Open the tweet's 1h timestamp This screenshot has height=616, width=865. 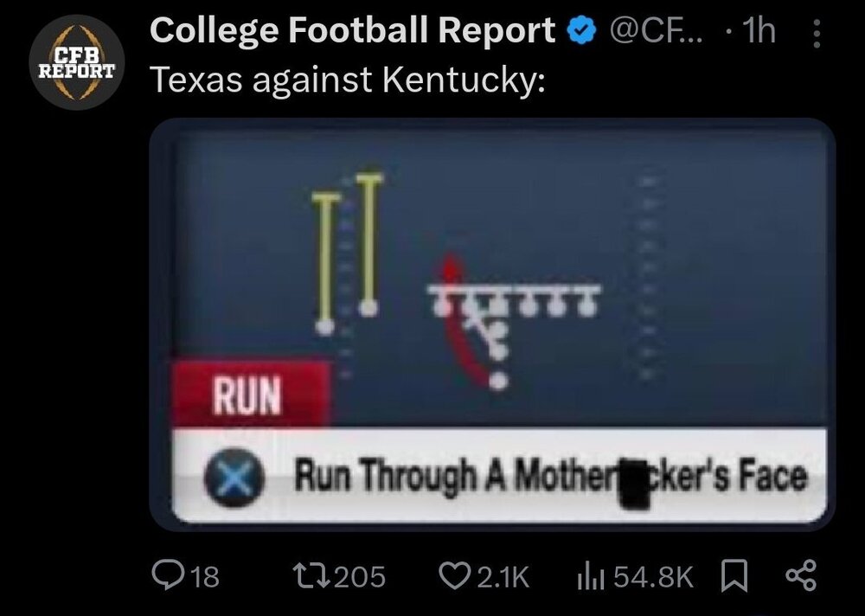pos(758,32)
